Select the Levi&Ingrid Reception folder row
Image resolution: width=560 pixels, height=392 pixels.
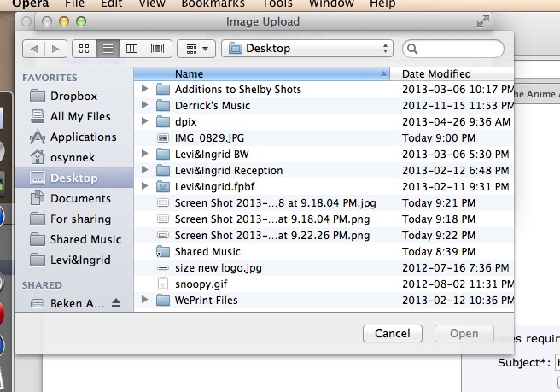(324, 171)
